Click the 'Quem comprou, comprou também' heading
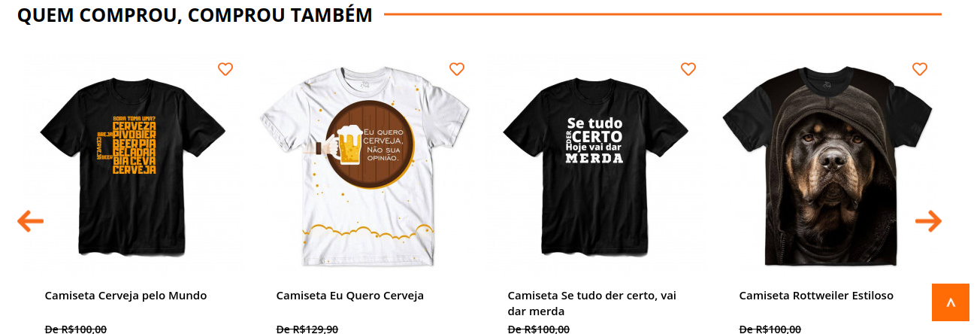The width and height of the screenshot is (980, 334). pos(195,15)
